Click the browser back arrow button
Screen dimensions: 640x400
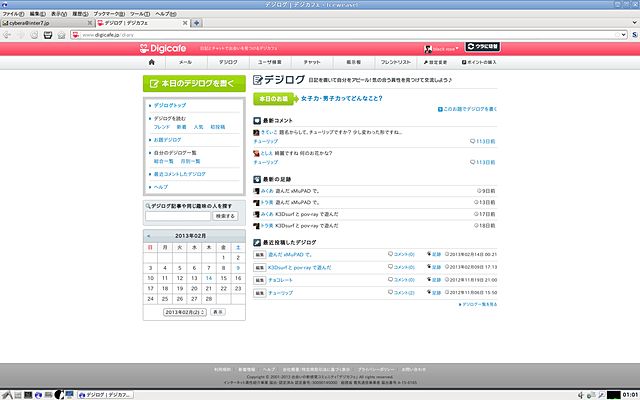[x=8, y=35]
